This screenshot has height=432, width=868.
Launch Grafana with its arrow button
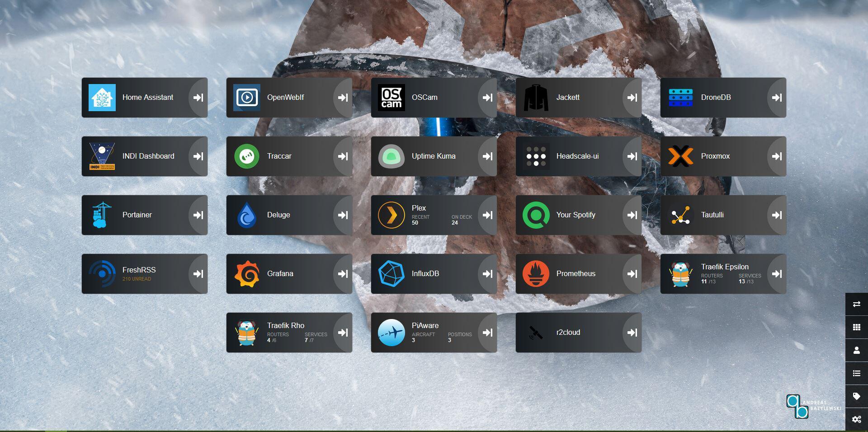pos(343,274)
